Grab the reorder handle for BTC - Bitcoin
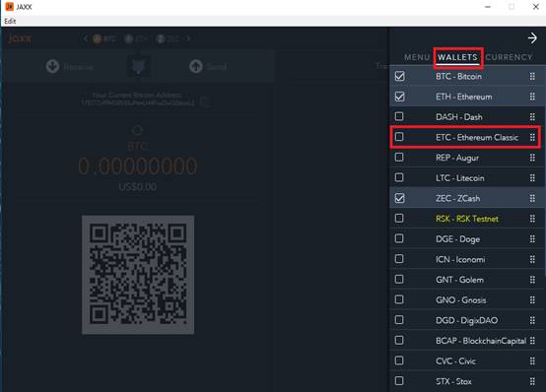 click(x=532, y=76)
